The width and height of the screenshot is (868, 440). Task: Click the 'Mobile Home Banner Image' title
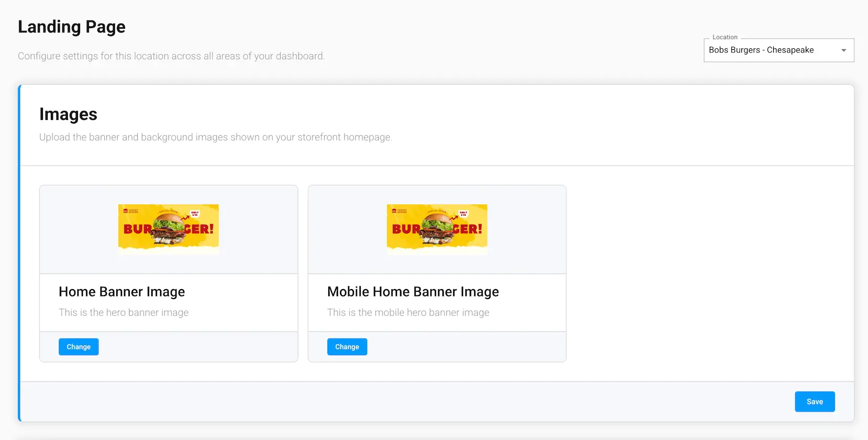413,292
